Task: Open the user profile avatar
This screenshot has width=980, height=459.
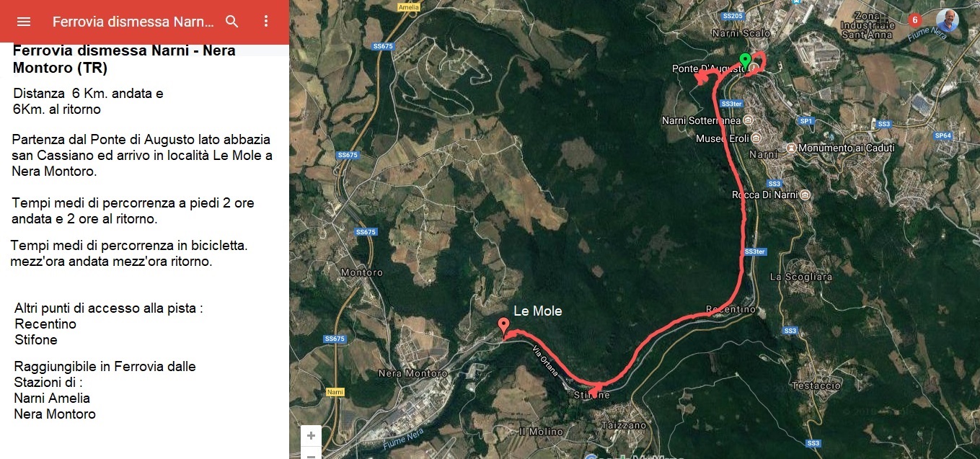Action: point(948,20)
